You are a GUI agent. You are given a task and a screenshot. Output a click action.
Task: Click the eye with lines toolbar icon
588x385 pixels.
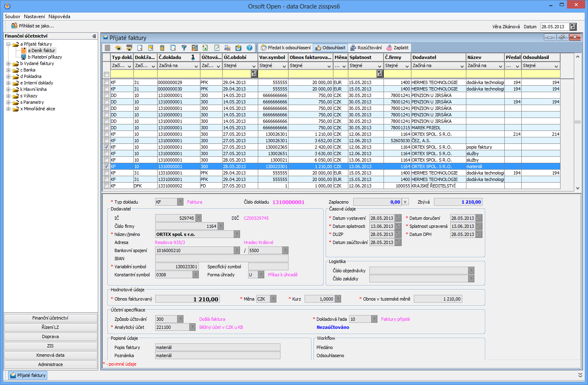(129, 48)
